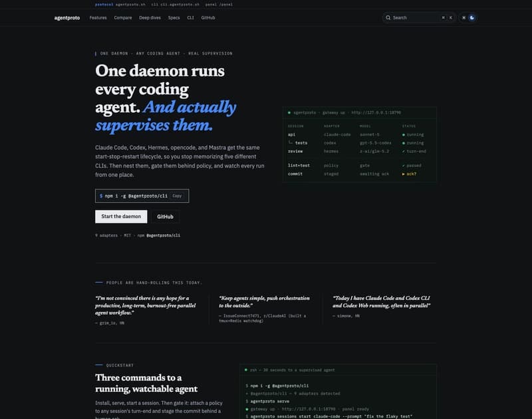Click the simone, HN attribution
Screen dimensions: 532x419
[x=346, y=316]
